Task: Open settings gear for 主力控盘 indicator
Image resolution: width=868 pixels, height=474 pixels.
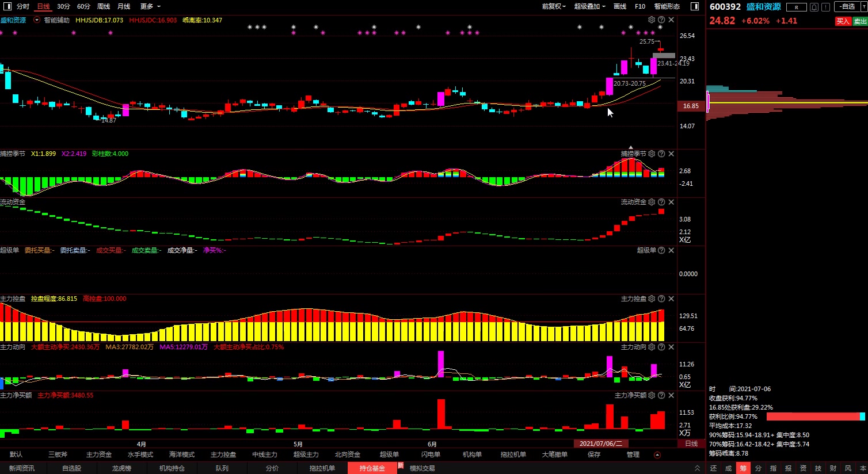Action: click(652, 299)
